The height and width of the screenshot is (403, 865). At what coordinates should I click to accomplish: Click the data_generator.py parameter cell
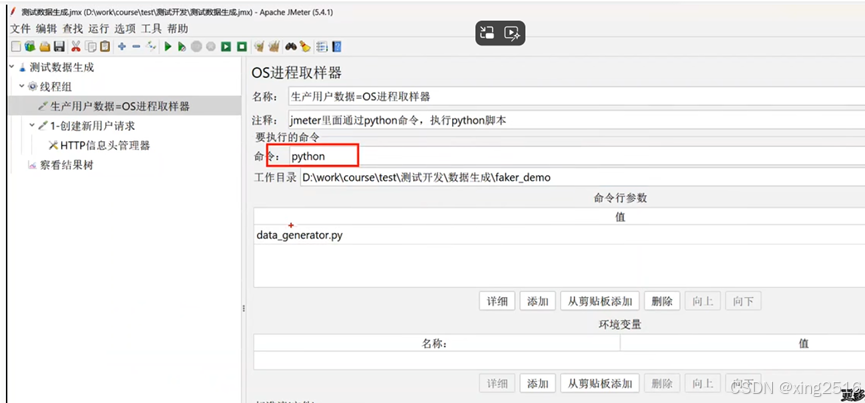559,235
